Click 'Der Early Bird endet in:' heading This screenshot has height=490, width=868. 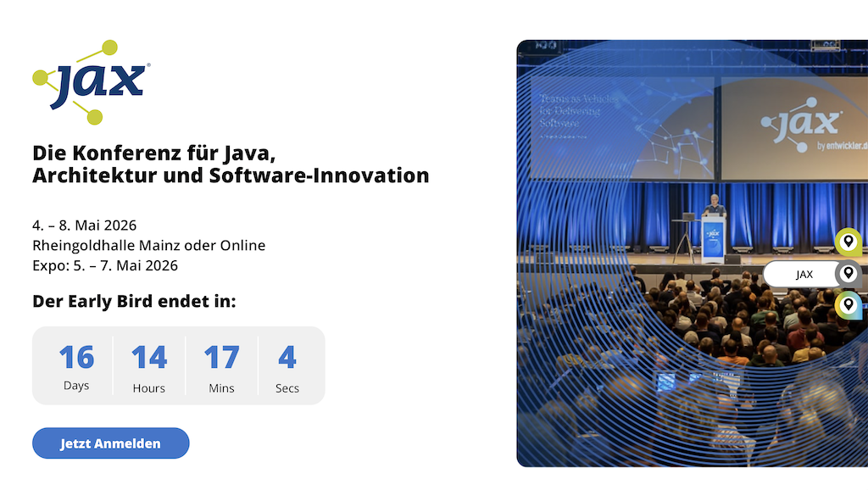[x=134, y=301]
